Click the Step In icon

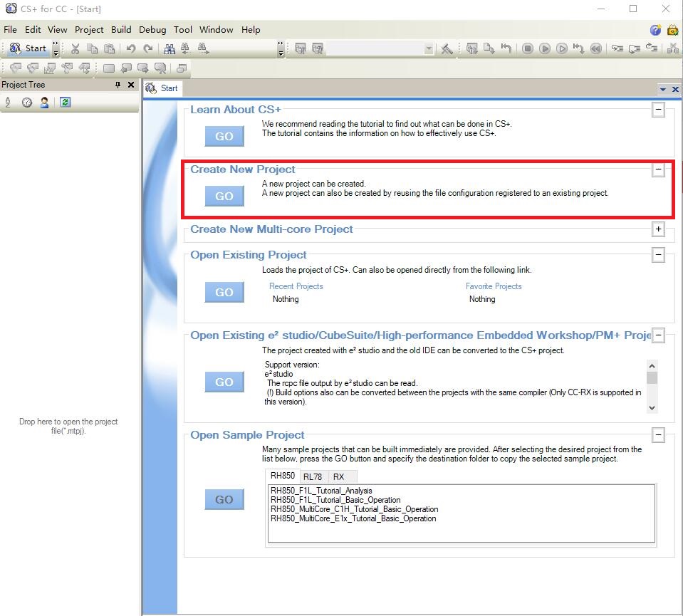tap(617, 48)
